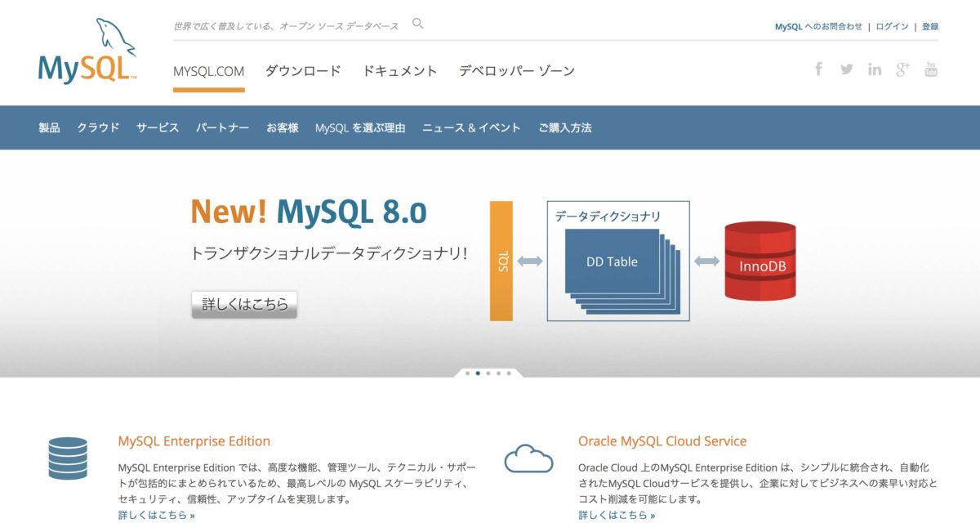Open the MySQL Twitter icon
The image size is (980, 532).
(x=847, y=69)
